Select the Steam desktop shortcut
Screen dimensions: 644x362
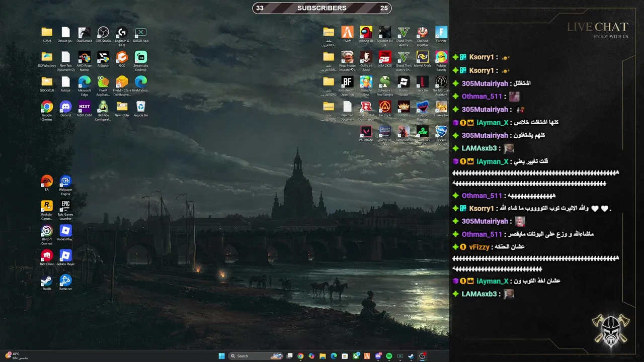click(47, 282)
